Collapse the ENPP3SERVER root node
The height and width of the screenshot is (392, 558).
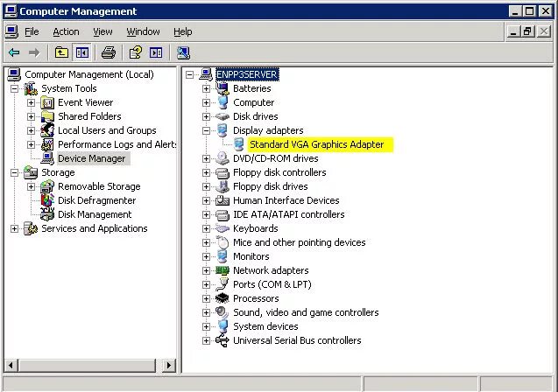coord(190,74)
